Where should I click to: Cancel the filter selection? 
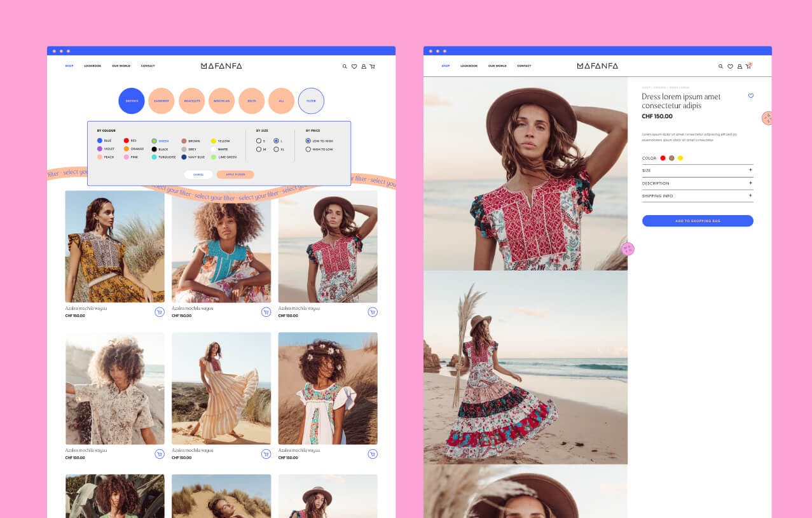198,174
